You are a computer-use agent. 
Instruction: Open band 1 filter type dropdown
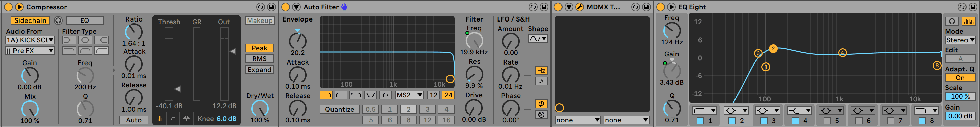coord(704,110)
